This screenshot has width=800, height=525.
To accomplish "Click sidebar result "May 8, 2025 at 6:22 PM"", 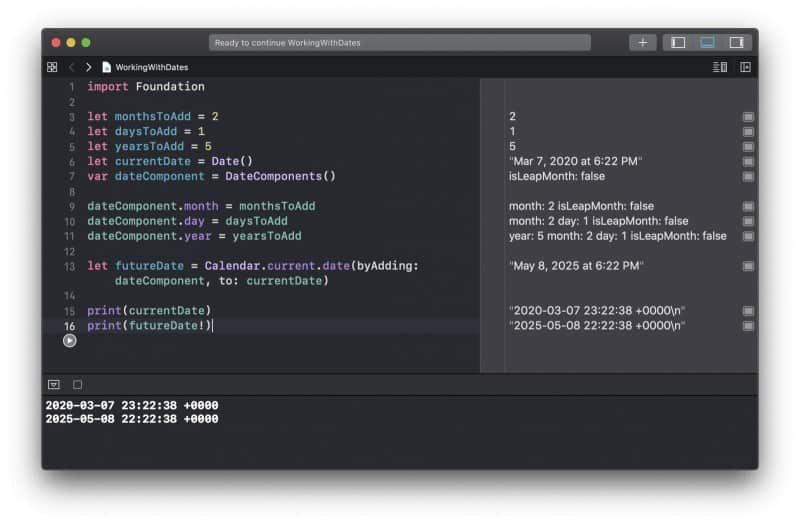I will click(x=576, y=266).
